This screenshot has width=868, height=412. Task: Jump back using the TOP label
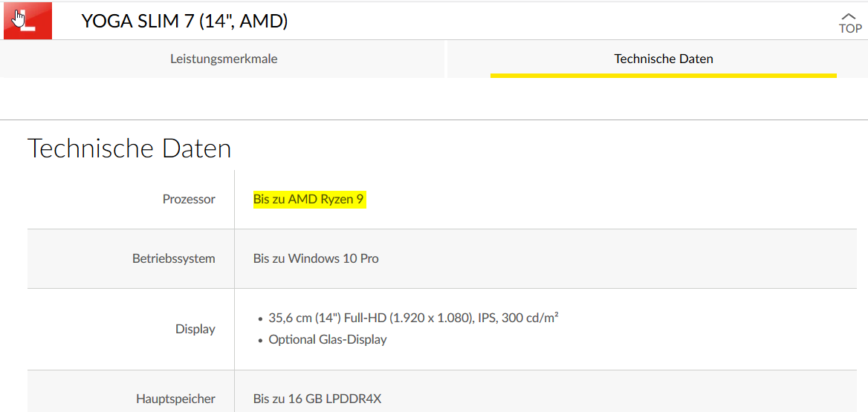[850, 29]
